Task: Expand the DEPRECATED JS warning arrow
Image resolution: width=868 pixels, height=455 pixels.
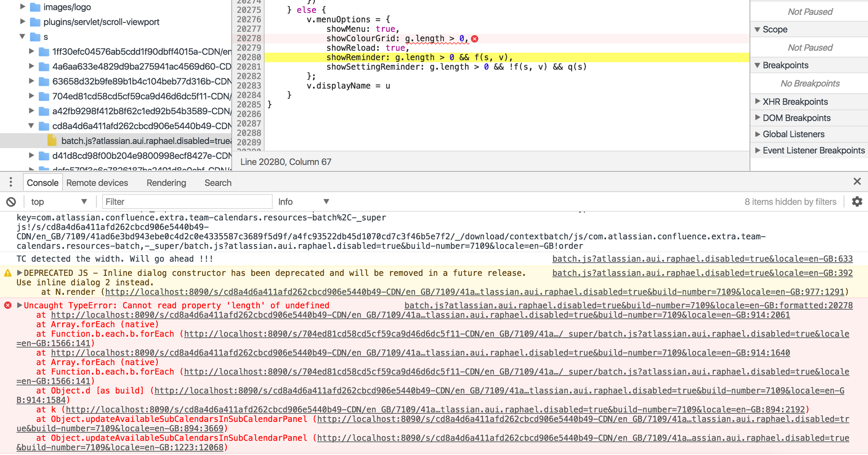Action: [19, 273]
